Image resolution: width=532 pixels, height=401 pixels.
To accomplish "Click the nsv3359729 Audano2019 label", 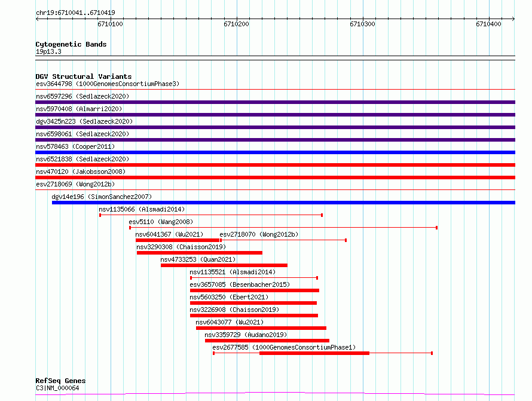I will click(246, 335).
